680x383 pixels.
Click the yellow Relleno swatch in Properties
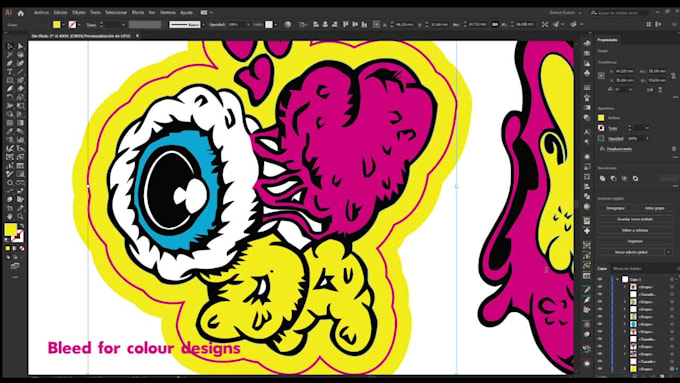(x=601, y=118)
